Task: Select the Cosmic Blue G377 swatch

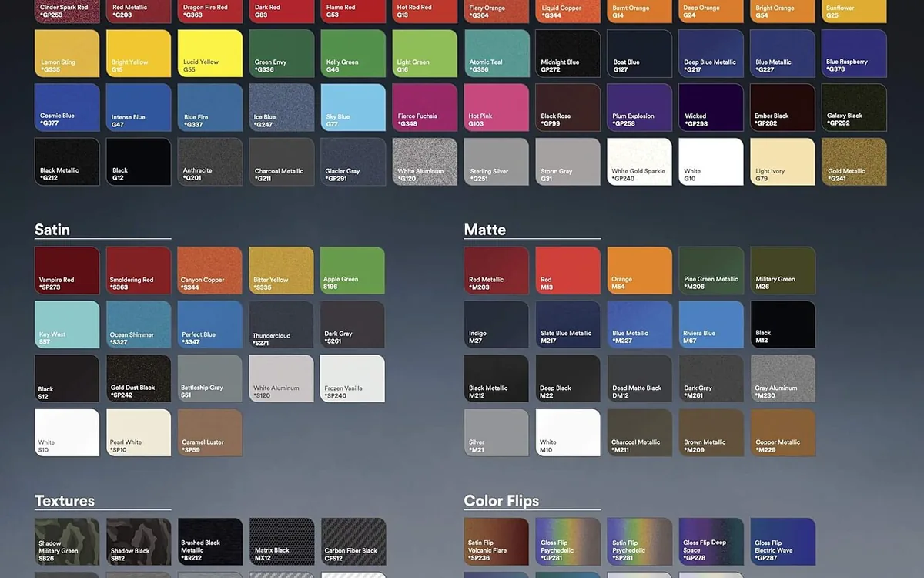Action: pos(67,108)
